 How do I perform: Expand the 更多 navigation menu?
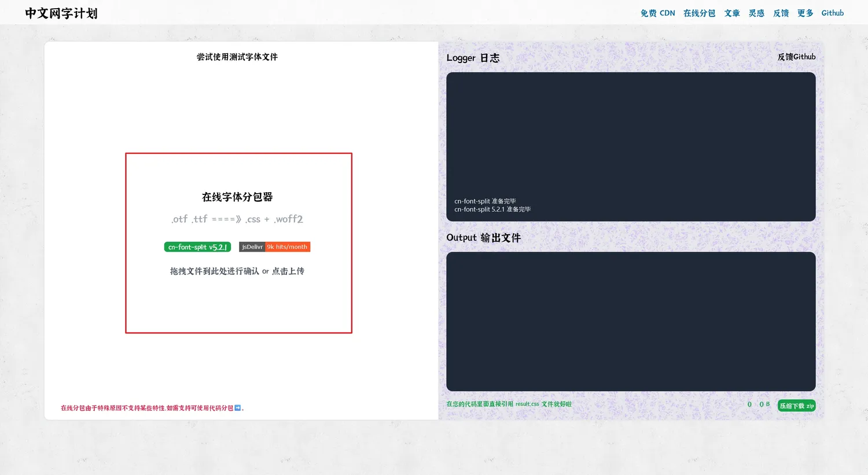click(805, 13)
